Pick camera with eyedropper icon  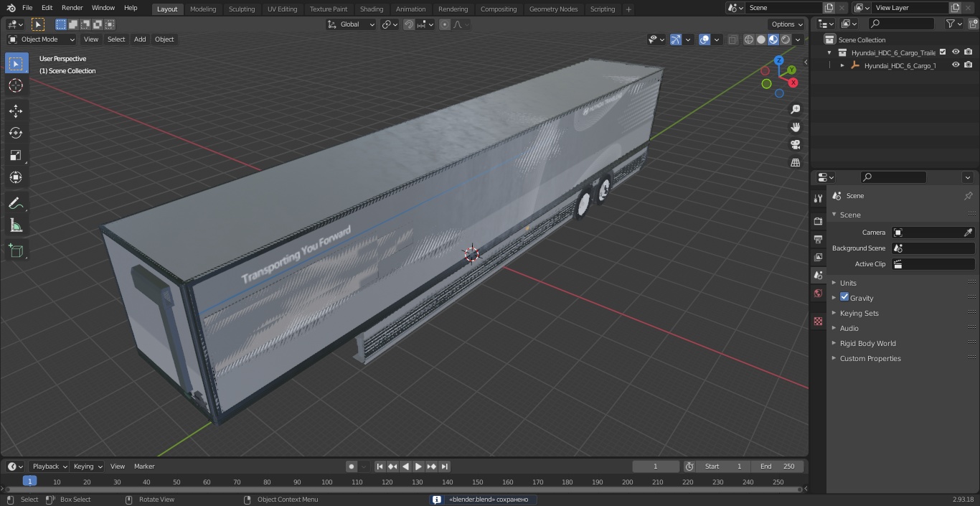tap(968, 233)
